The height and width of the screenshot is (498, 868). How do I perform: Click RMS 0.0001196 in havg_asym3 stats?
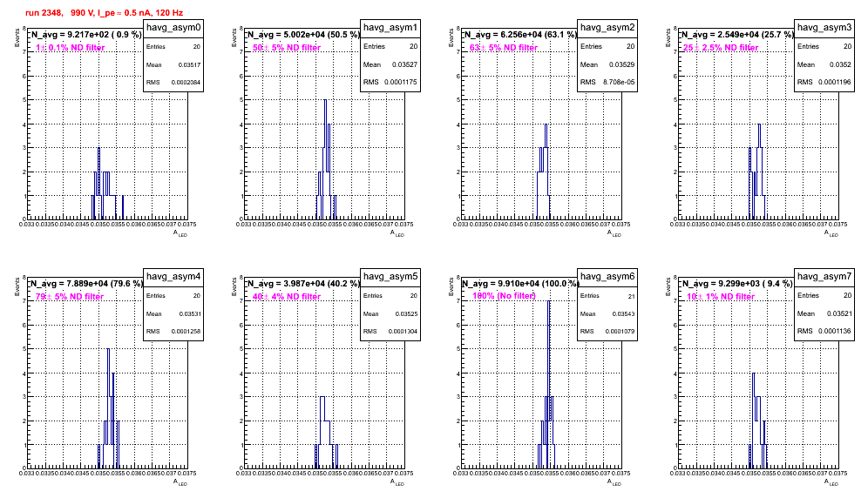pos(824,82)
